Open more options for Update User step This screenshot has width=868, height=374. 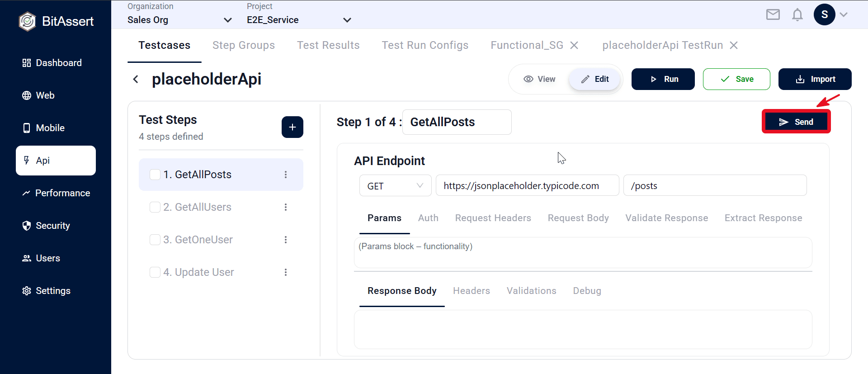(x=286, y=272)
